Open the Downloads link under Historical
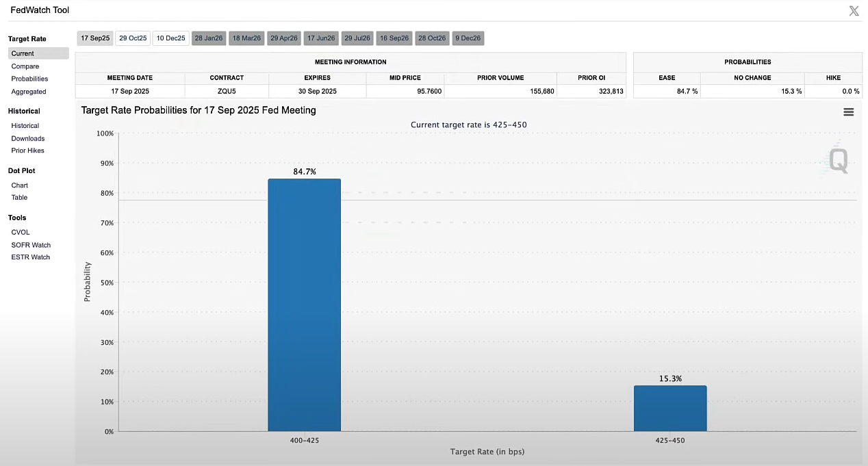The width and height of the screenshot is (868, 466). click(x=28, y=138)
